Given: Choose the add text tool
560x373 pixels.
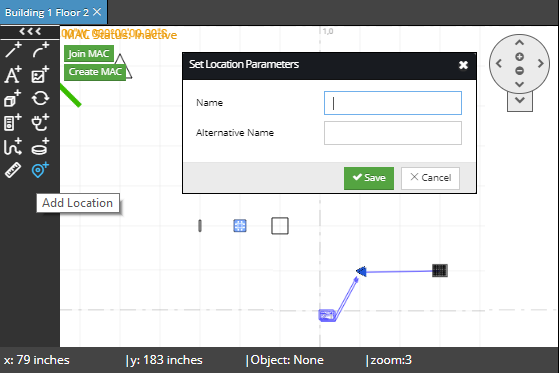Looking at the screenshot, I should (x=13, y=74).
